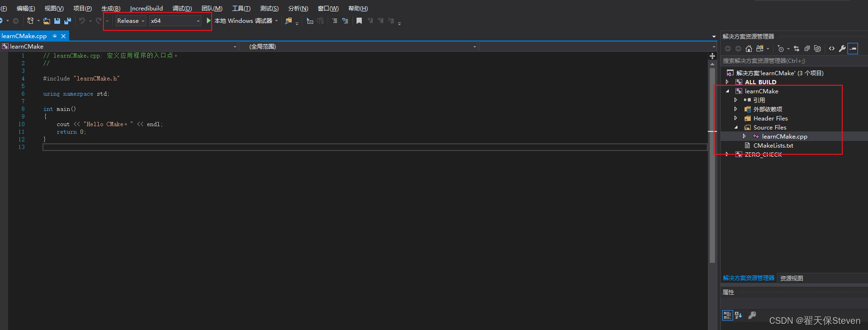
Task: Collapse the learnCMake project node
Action: (x=727, y=91)
